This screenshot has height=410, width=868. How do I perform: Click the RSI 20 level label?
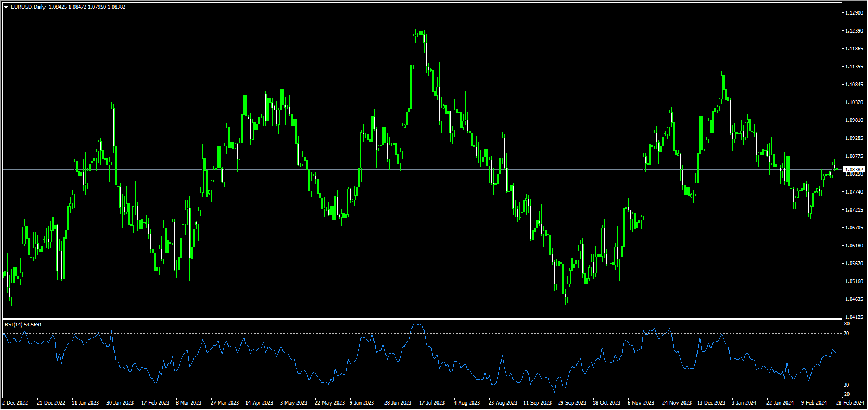point(847,394)
